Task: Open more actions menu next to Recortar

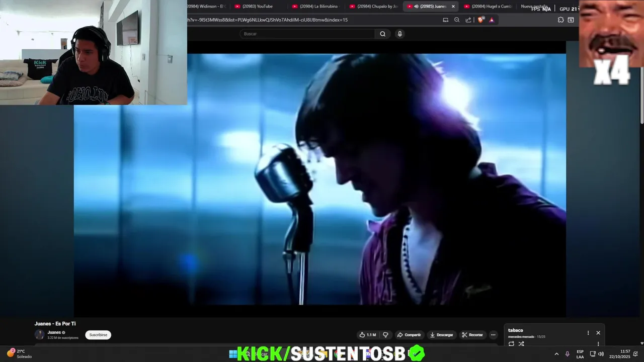Action: pyautogui.click(x=493, y=335)
